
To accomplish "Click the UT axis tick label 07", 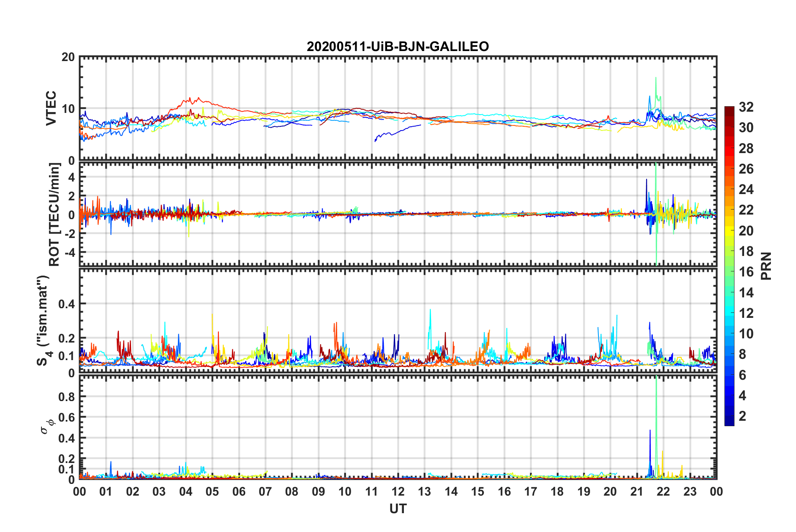I will (265, 492).
